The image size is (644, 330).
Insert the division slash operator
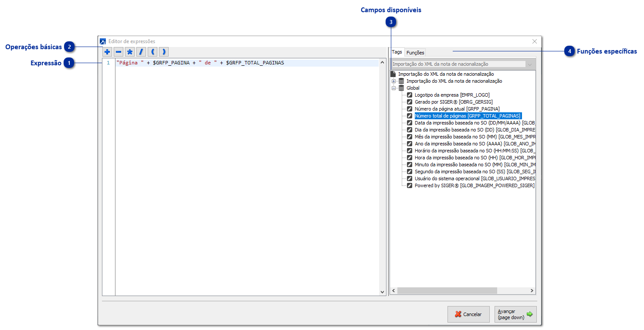(x=141, y=52)
